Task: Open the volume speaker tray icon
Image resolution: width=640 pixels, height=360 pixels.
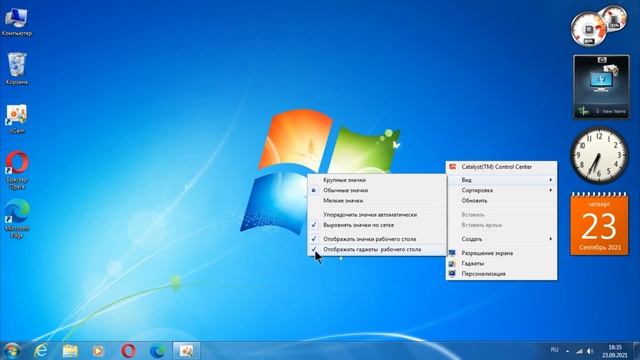Action: 590,351
